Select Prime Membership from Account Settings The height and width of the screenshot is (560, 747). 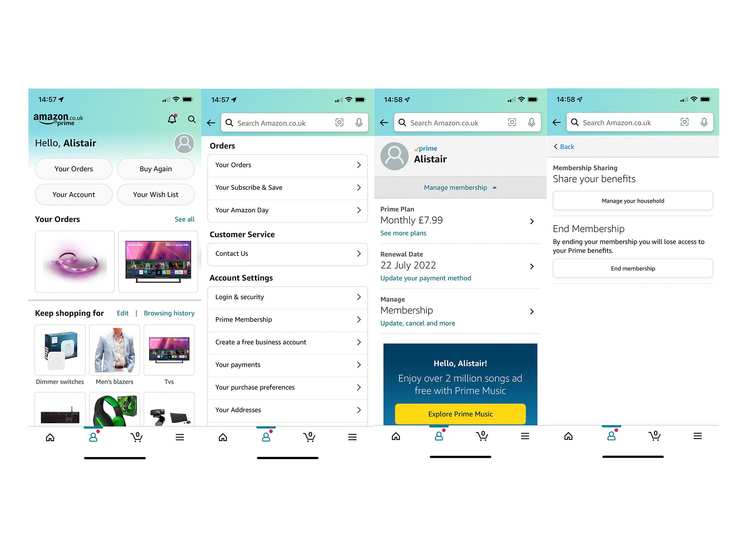tap(288, 319)
